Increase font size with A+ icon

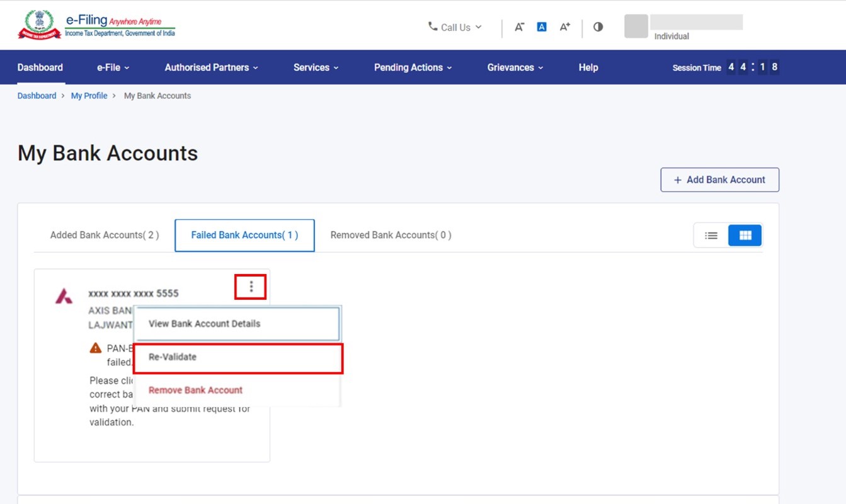pos(565,27)
